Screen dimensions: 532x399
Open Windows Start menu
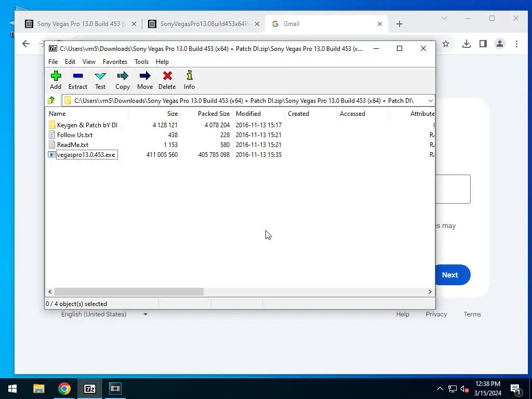[x=12, y=389]
